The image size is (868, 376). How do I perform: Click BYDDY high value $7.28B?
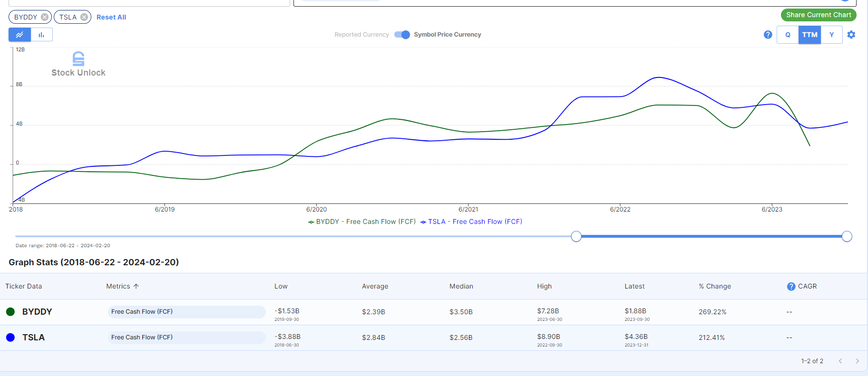point(548,311)
